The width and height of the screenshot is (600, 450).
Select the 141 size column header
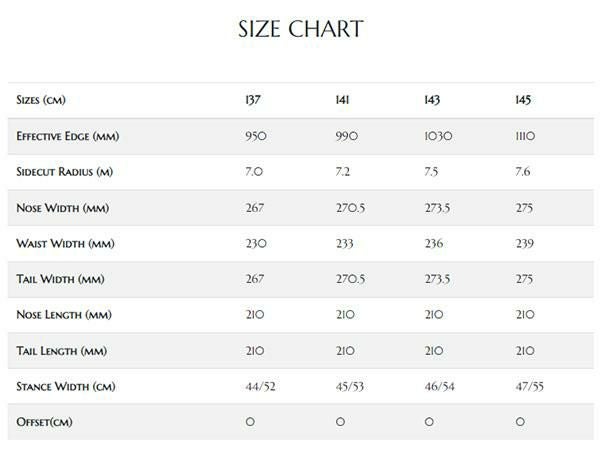pyautogui.click(x=343, y=100)
